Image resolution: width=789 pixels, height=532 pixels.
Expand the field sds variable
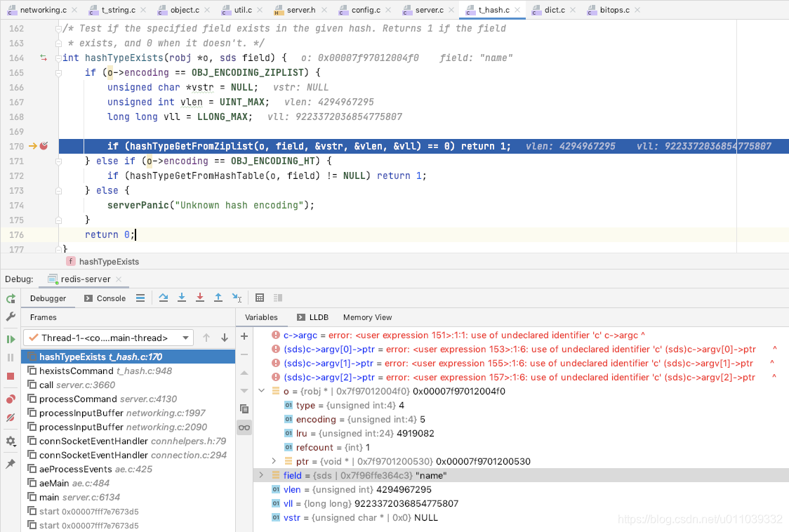[261, 475]
